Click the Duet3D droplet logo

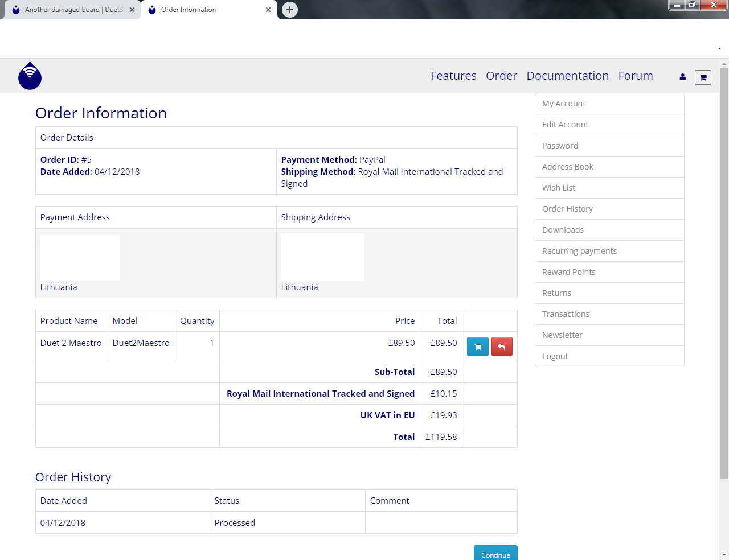coord(30,76)
